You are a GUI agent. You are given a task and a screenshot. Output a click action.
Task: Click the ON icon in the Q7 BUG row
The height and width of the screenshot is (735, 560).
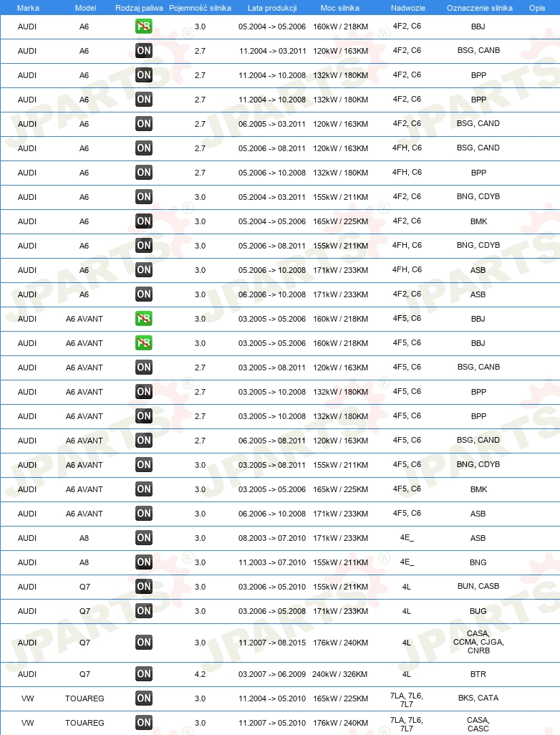coord(143,611)
